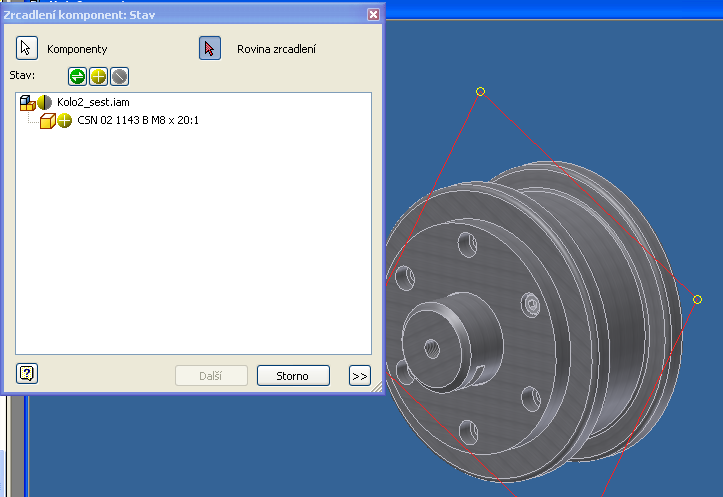This screenshot has height=497, width=723.
Task: Expand dialog with the >> button
Action: coord(359,376)
